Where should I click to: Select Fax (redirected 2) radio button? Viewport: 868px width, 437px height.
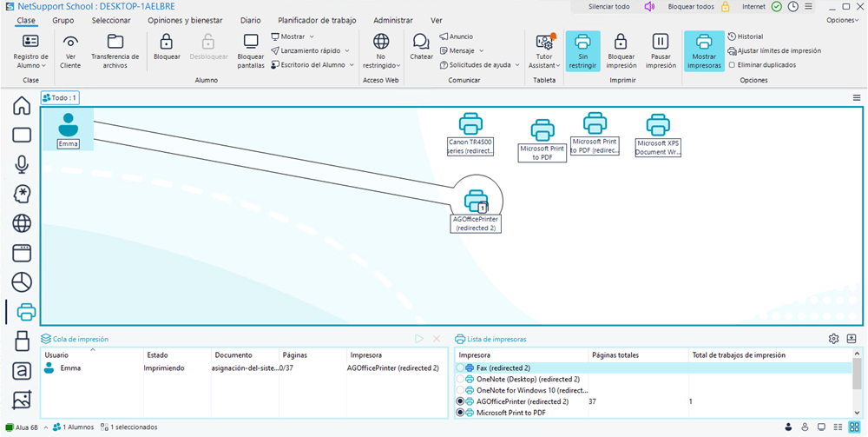pos(460,367)
